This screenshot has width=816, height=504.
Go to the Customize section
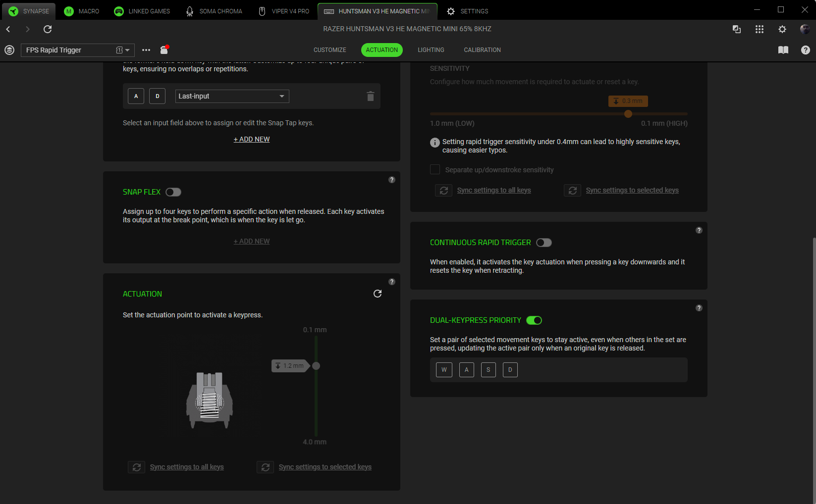(x=330, y=50)
